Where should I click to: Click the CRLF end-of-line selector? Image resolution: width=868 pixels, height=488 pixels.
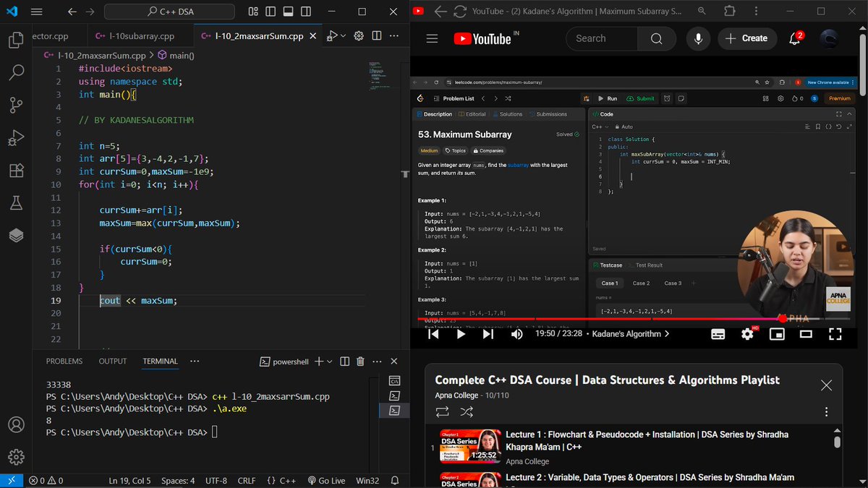(247, 481)
